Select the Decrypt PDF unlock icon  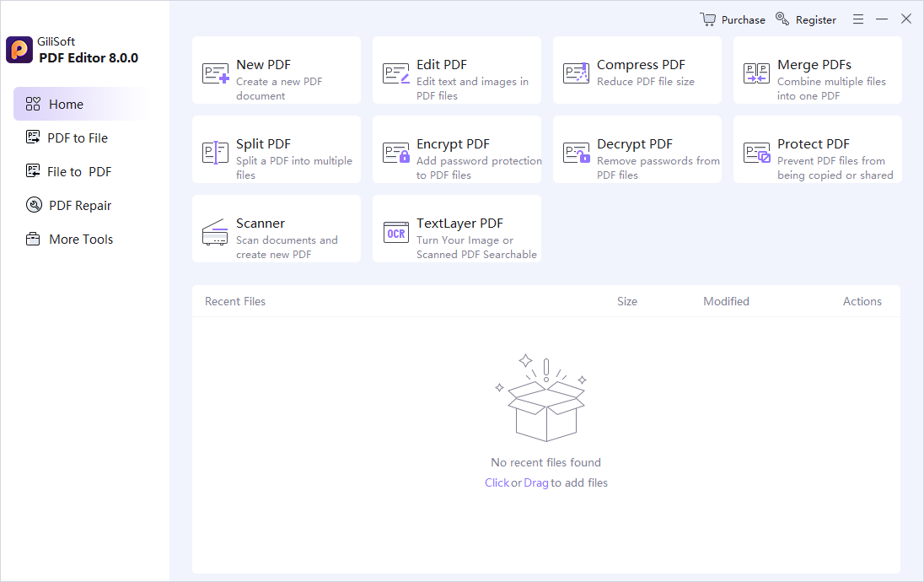[x=576, y=153]
